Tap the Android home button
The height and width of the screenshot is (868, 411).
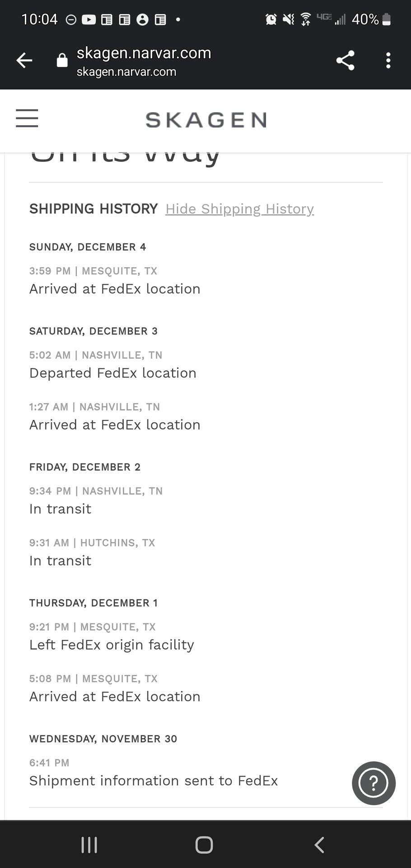coord(204,844)
